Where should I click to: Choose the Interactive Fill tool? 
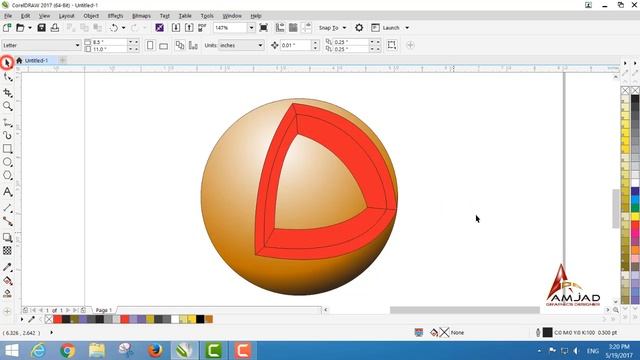coord(7,280)
